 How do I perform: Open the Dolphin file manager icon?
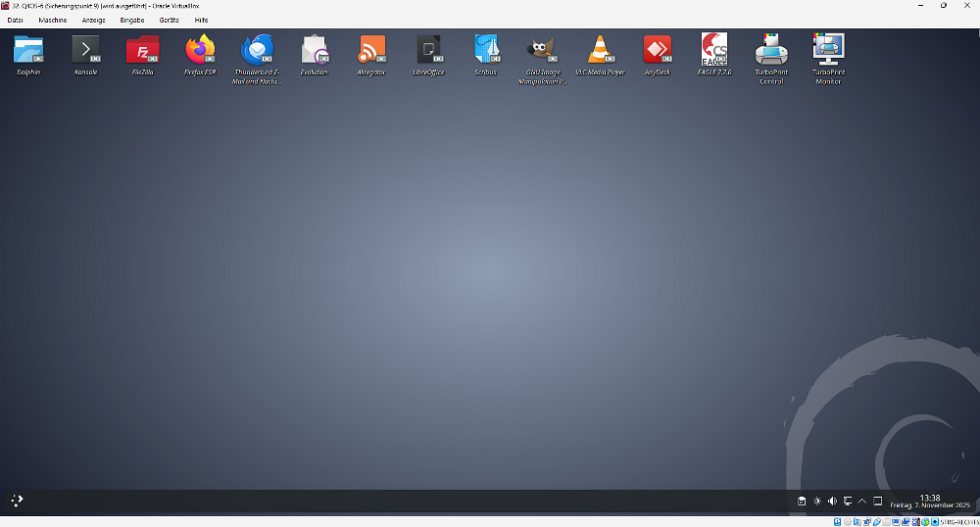[x=28, y=50]
